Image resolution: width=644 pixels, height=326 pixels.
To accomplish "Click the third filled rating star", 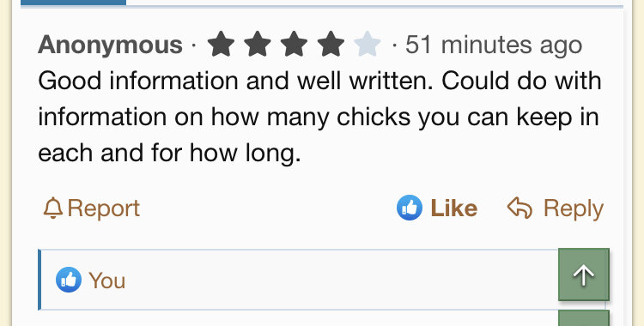I will [294, 44].
